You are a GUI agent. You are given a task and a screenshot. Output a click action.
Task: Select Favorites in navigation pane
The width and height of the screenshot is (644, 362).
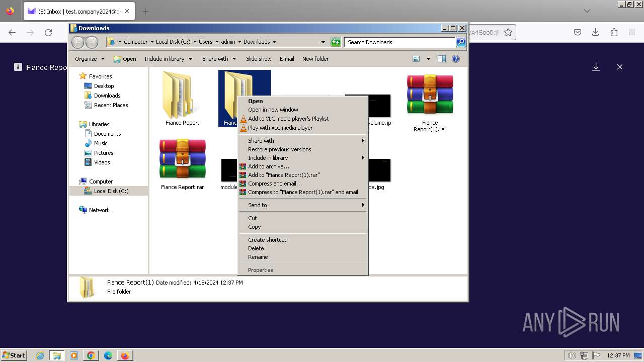(101, 76)
